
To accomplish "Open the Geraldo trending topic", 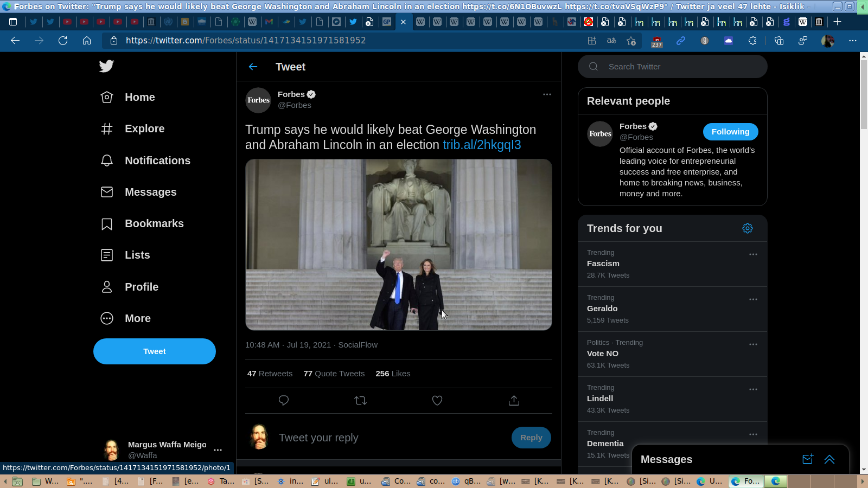I will tap(673, 309).
